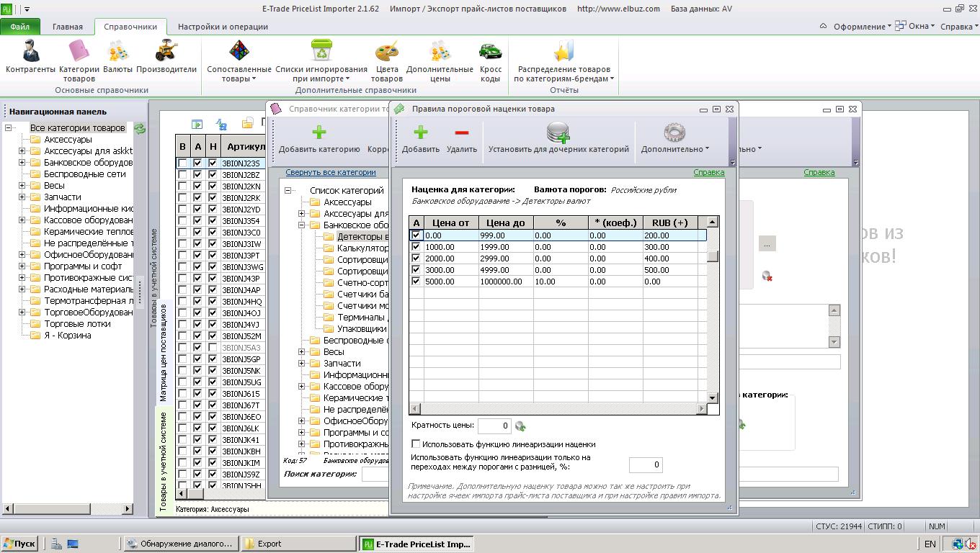Screen dimensions: 980x553
Task: Click navigation panel horizontal scrollbar
Action: pyautogui.click(x=68, y=509)
